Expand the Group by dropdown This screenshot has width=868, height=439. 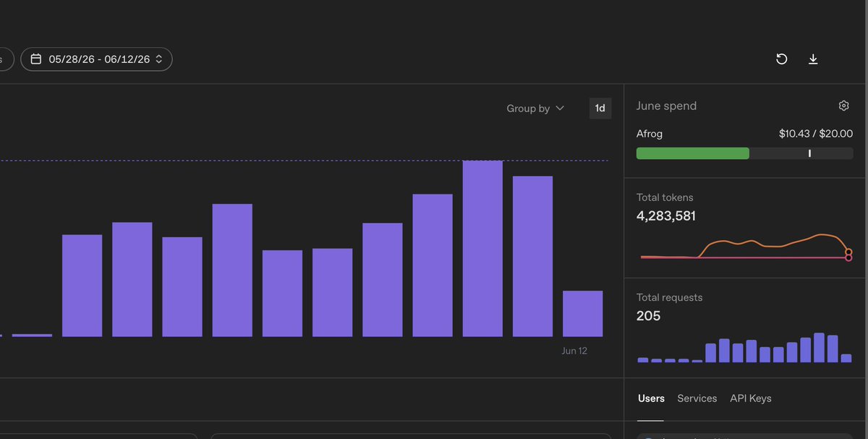coord(535,108)
